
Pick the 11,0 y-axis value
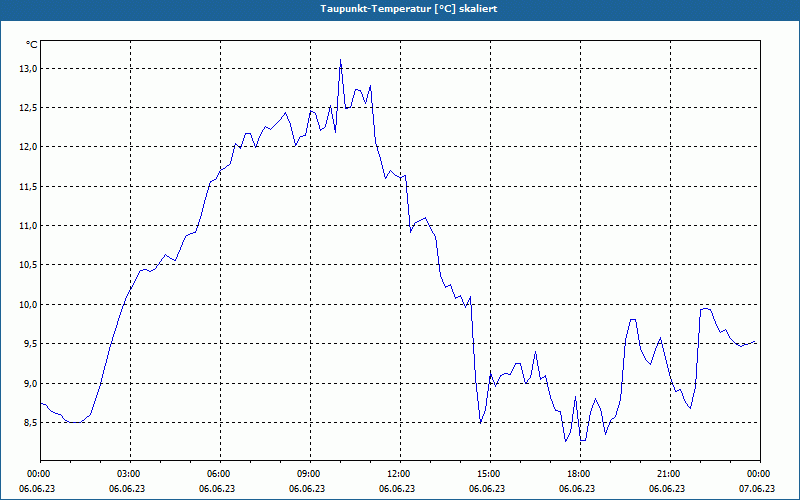click(x=29, y=226)
